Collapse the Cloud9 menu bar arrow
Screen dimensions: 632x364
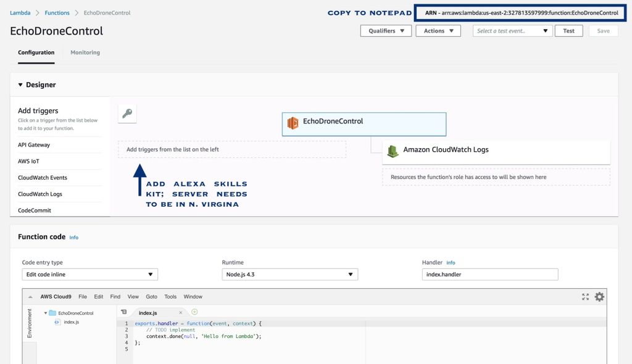tap(30, 297)
